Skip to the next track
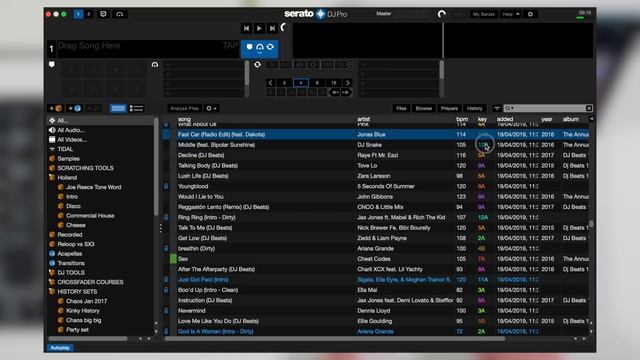 pyautogui.click(x=272, y=28)
